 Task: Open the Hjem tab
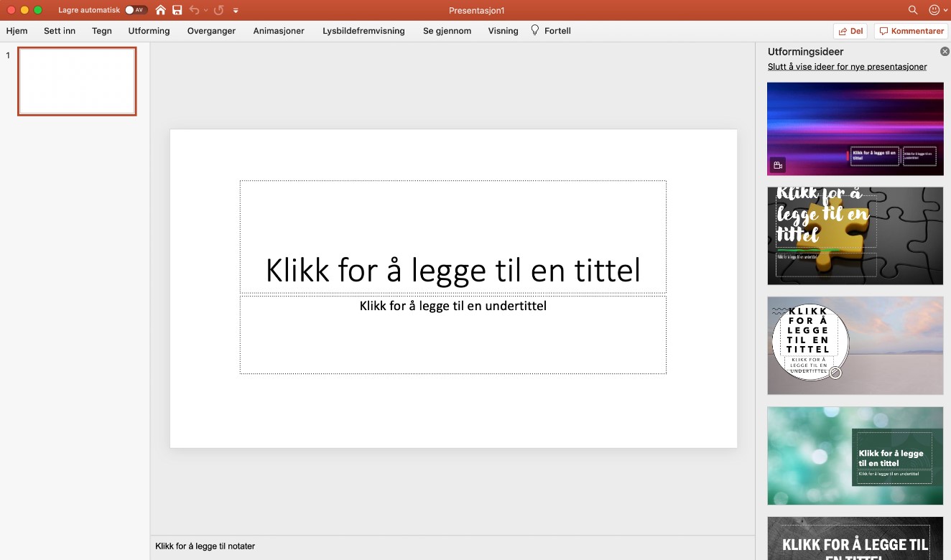pyautogui.click(x=17, y=31)
